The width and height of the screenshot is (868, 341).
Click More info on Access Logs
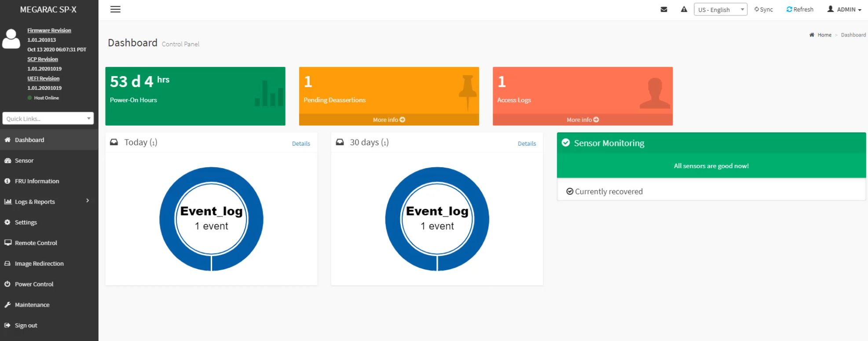(x=582, y=120)
